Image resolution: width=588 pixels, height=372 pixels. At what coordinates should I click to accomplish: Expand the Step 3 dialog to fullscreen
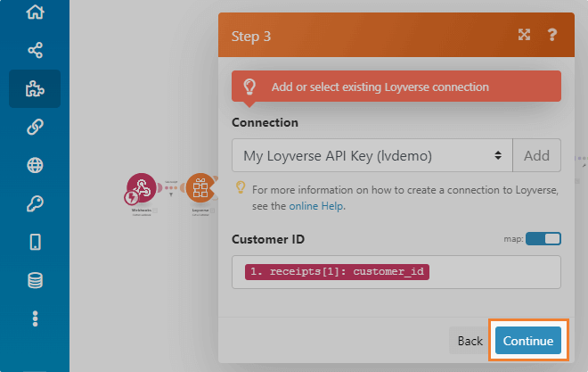[524, 35]
